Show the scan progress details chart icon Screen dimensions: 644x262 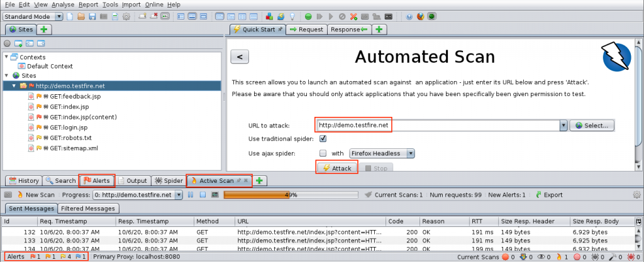[214, 195]
